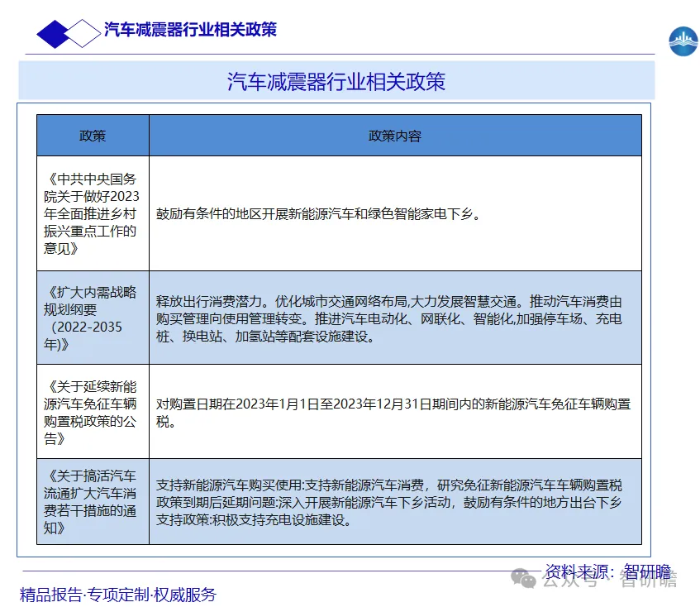Click the footer text 精品报告·专项定制·权威服务

pyautogui.click(x=118, y=595)
